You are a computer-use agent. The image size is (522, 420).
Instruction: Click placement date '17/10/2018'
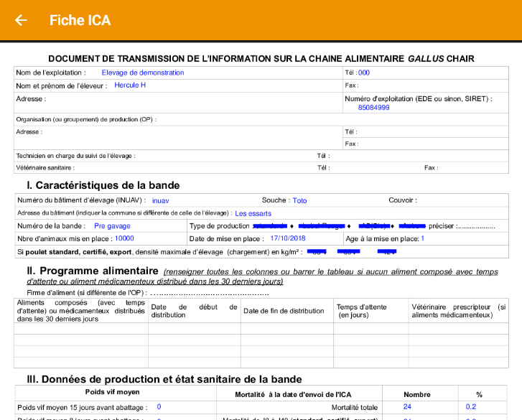point(288,238)
